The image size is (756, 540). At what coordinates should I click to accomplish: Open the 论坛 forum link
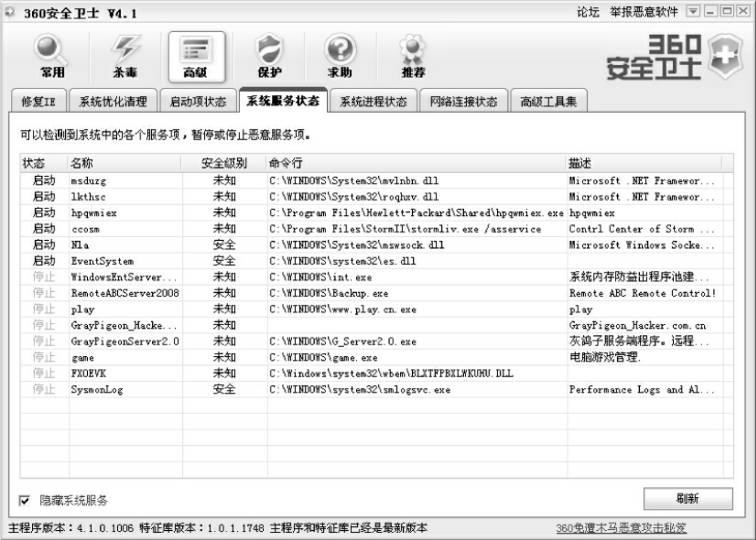click(588, 12)
